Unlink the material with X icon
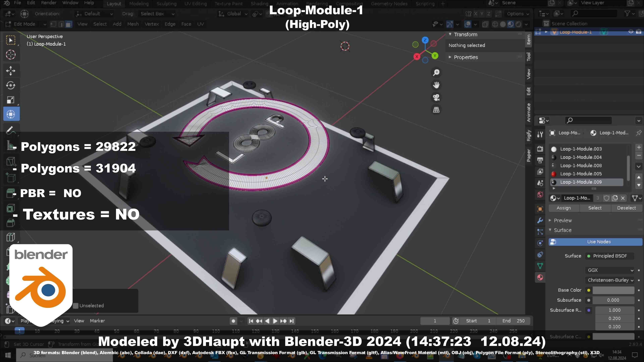 click(x=623, y=198)
